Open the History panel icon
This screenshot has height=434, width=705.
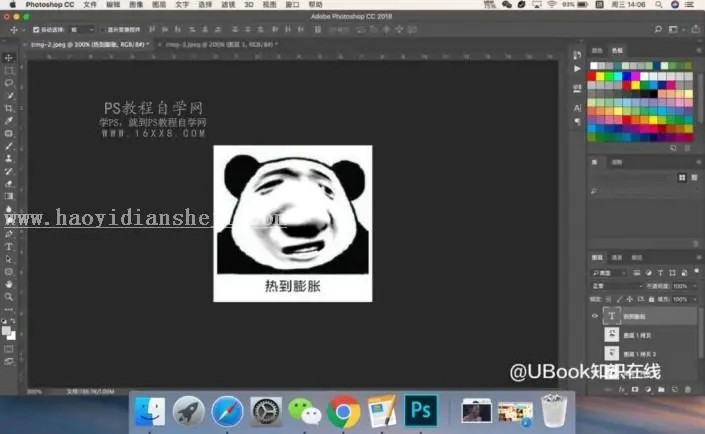point(577,55)
